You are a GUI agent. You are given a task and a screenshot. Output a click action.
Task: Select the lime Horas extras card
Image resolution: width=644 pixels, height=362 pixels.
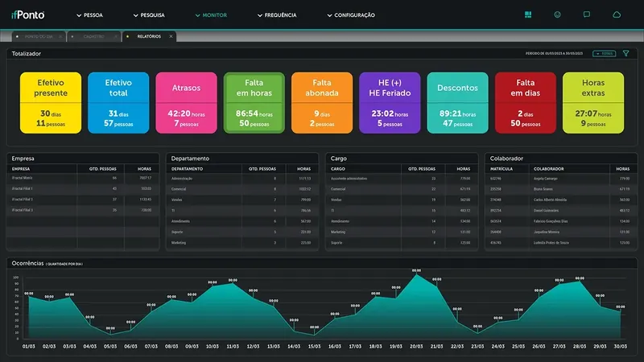593,103
